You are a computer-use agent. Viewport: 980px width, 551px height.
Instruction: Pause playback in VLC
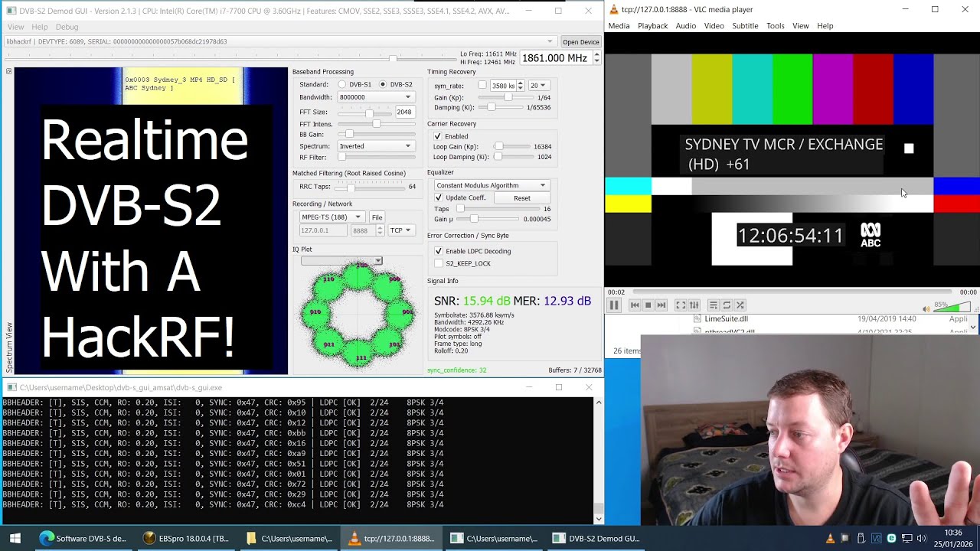pos(613,305)
